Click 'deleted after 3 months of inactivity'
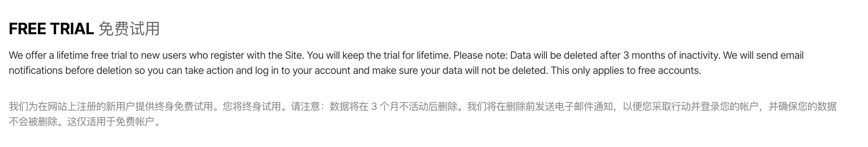 click(x=641, y=55)
